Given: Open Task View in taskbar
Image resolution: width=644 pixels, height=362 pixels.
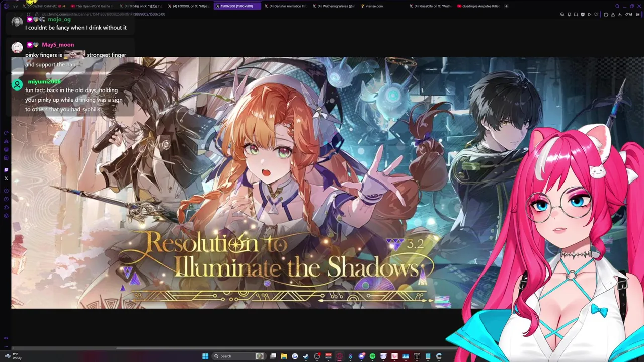Looking at the screenshot, I should click(x=273, y=356).
